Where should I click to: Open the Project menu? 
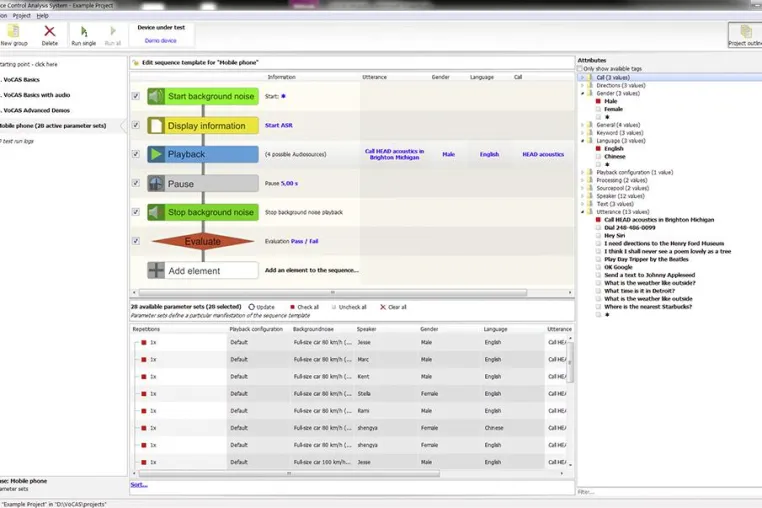[21, 16]
